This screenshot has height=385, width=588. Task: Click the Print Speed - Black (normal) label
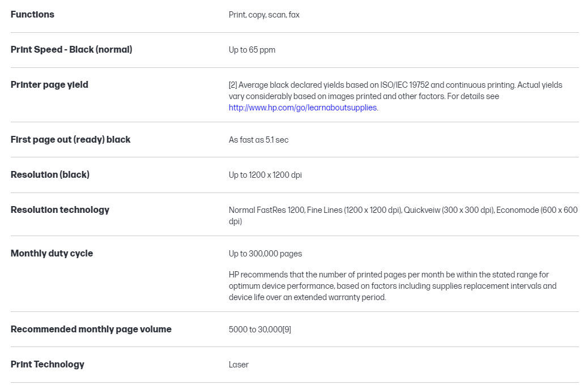[x=71, y=50]
